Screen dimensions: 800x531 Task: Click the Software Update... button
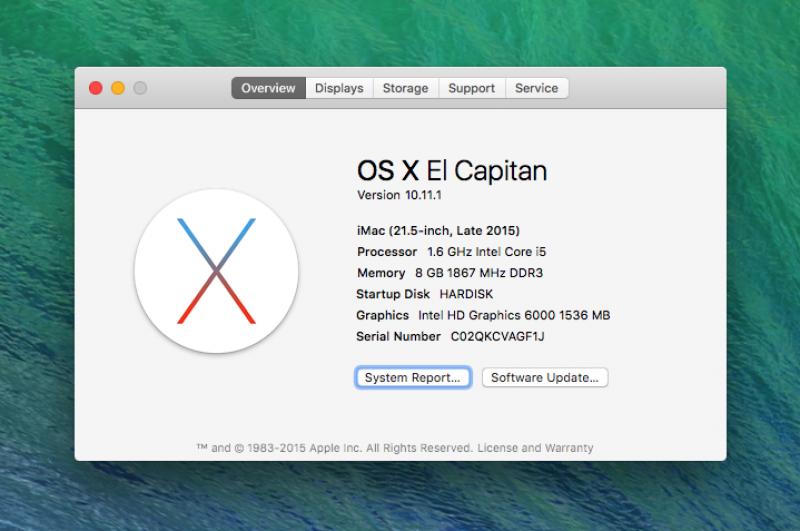click(545, 377)
